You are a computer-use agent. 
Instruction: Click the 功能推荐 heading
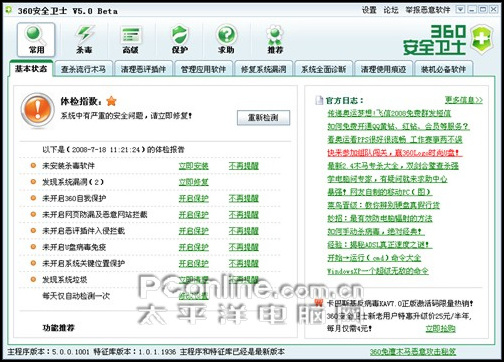coord(58,328)
